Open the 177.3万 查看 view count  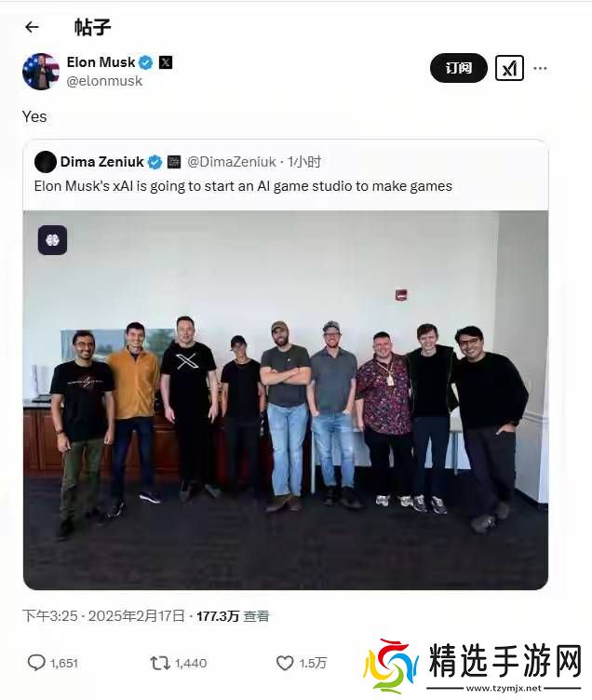click(x=233, y=616)
